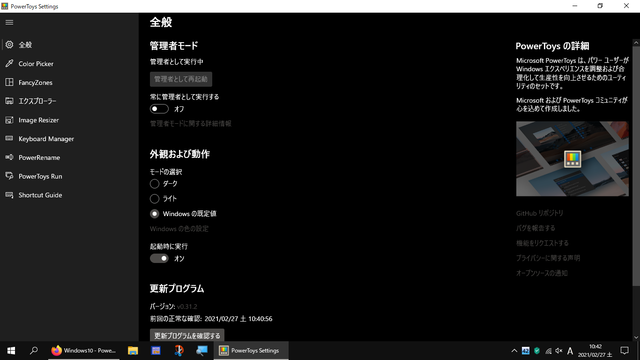Toggle the 起動時に実行 switch
Viewport: 640px width, 360px height.
(159, 258)
